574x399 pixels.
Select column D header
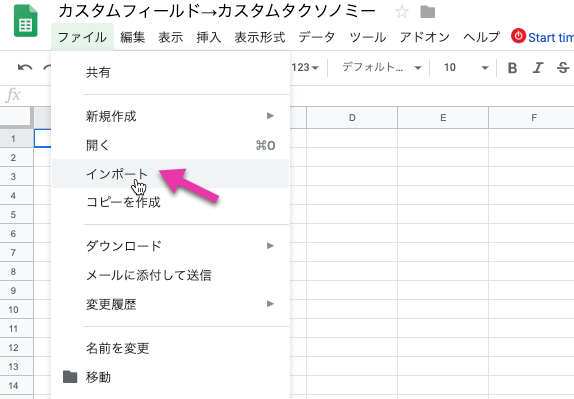tap(352, 118)
